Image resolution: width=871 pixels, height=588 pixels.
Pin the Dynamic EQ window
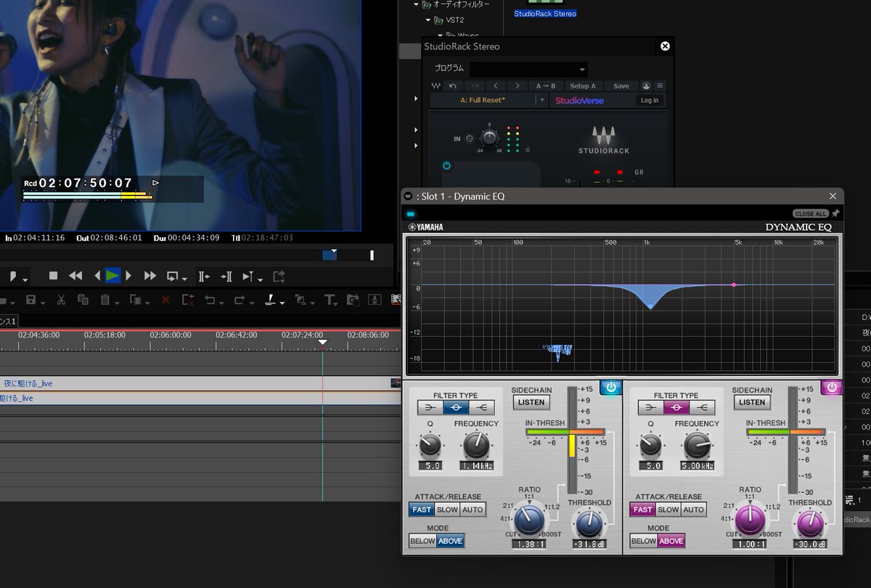pyautogui.click(x=835, y=213)
